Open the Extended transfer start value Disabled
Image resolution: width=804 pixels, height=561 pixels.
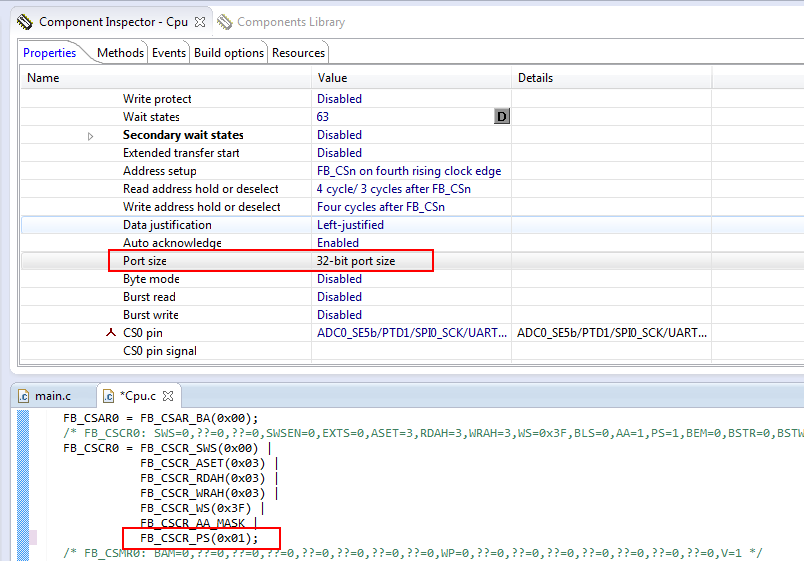tap(339, 153)
